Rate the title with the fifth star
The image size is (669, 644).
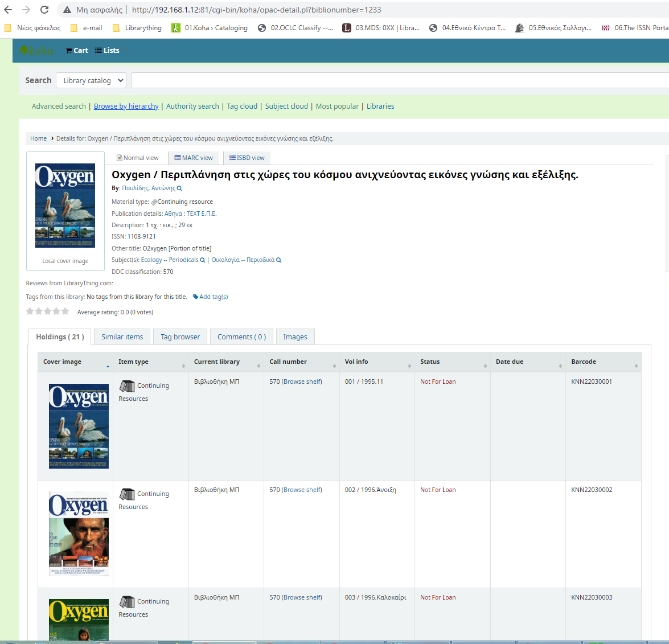point(65,311)
